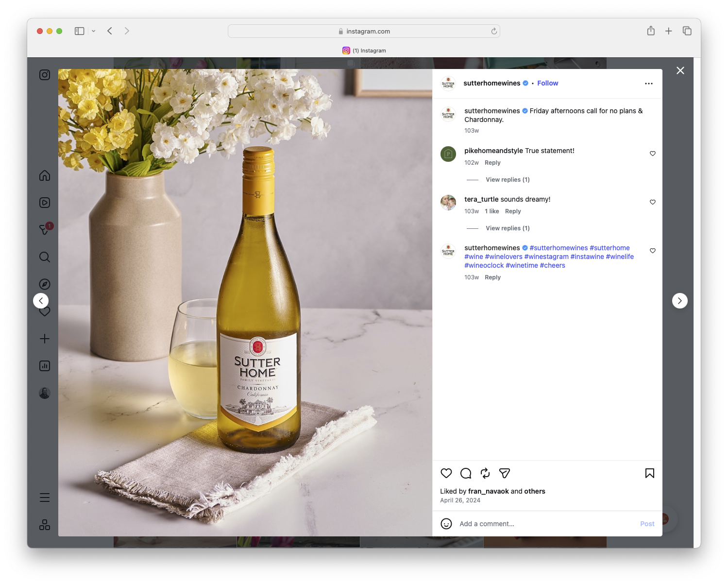Reload the page in Safari

tap(494, 31)
